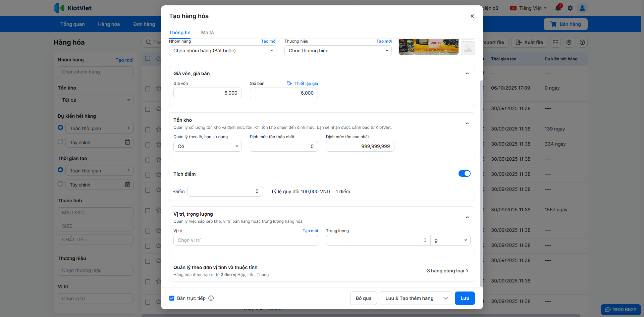Switch to the Mô tả tab
This screenshot has height=317, width=644.
207,33
